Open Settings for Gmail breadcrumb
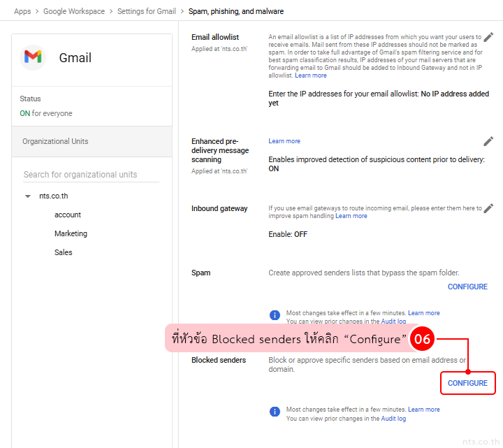Screen dimensions: 503x448 coord(147,11)
